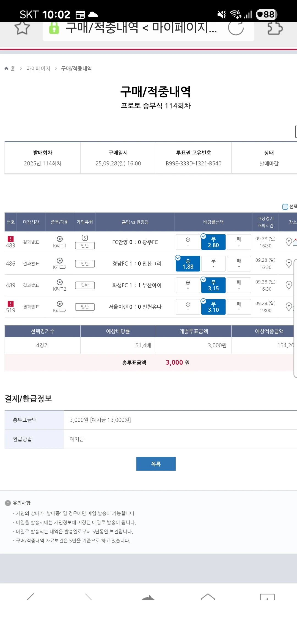
Task: Expand venue info for FC안양 match
Action: pyautogui.click(x=289, y=242)
